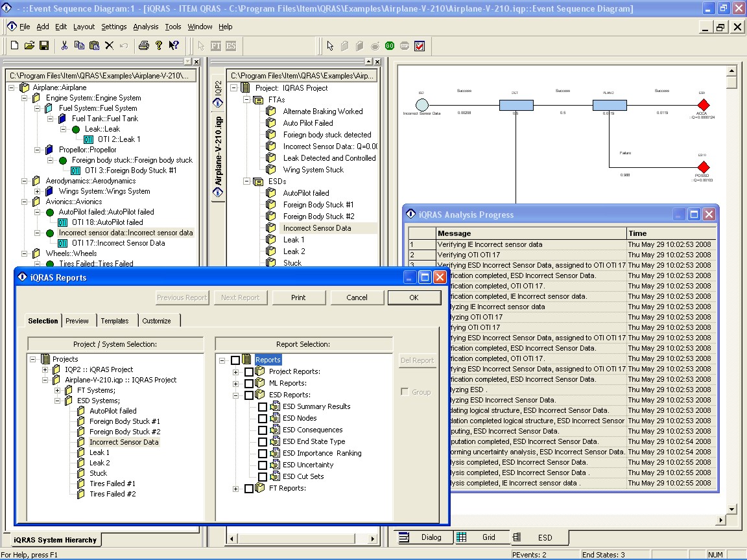This screenshot has width=747, height=560.
Task: Check the ML Reports checkbox
Action: tap(249, 383)
